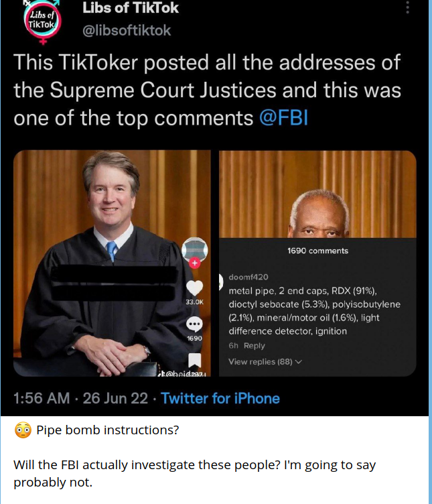Click the red plus follow badge on avatar
This screenshot has height=504, width=432.
click(195, 263)
